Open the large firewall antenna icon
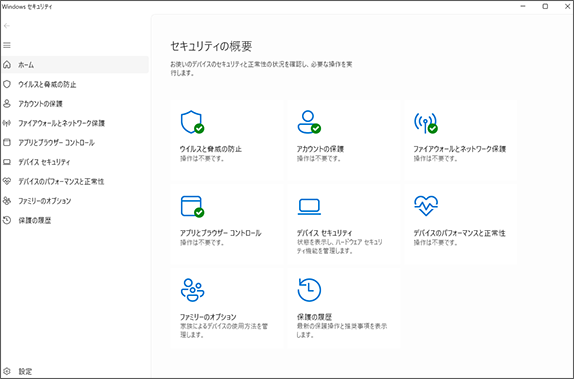 pos(426,122)
